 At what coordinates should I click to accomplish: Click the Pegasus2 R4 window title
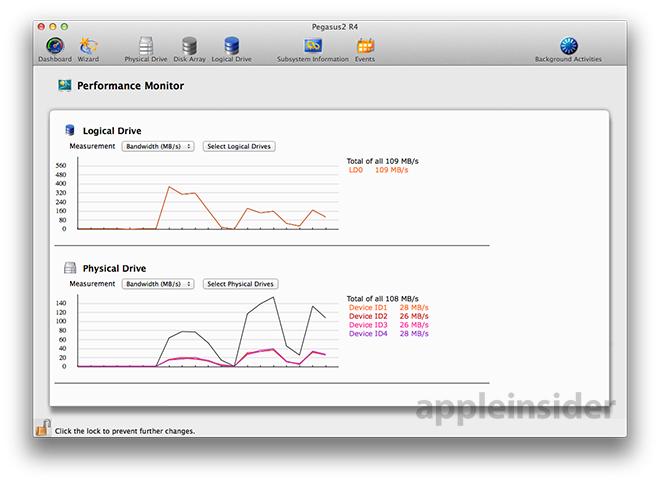[335, 27]
